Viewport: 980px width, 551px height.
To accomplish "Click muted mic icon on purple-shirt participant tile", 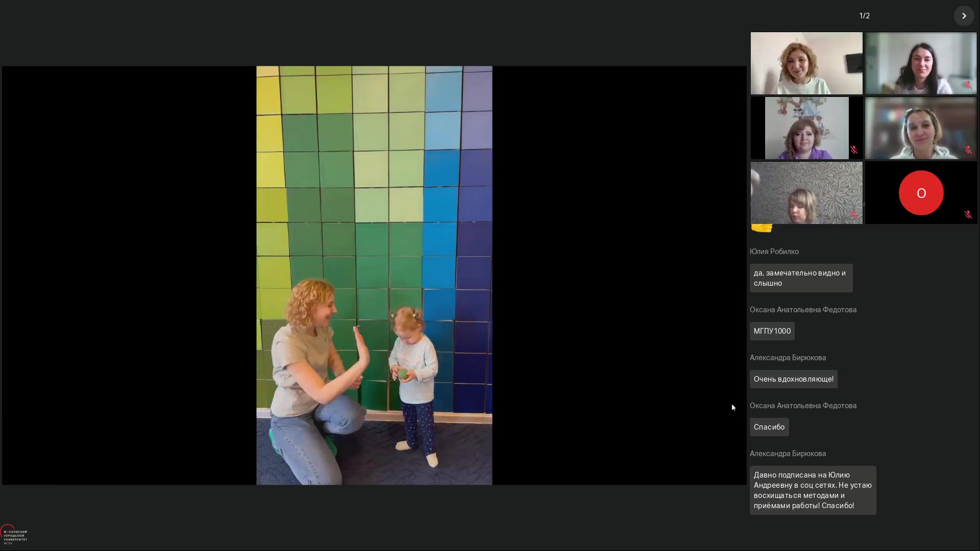I will point(853,150).
